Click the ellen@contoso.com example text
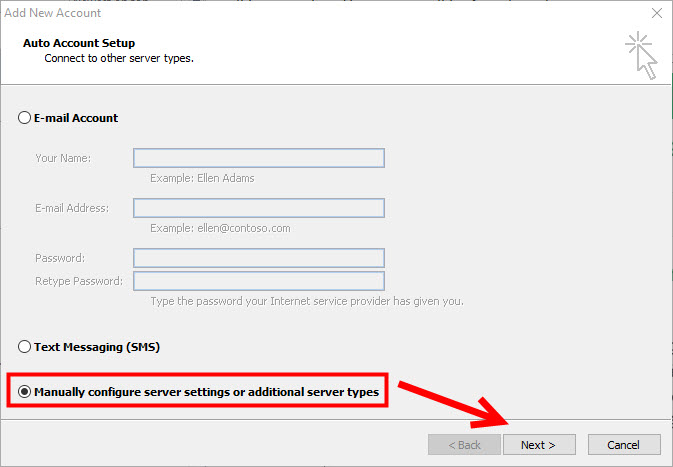 [x=220, y=228]
